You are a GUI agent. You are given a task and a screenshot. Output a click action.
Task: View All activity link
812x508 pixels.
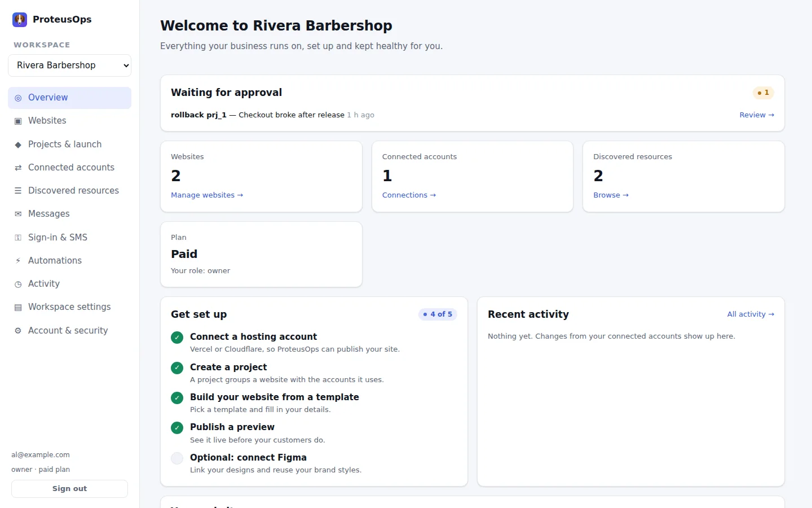[751, 314]
